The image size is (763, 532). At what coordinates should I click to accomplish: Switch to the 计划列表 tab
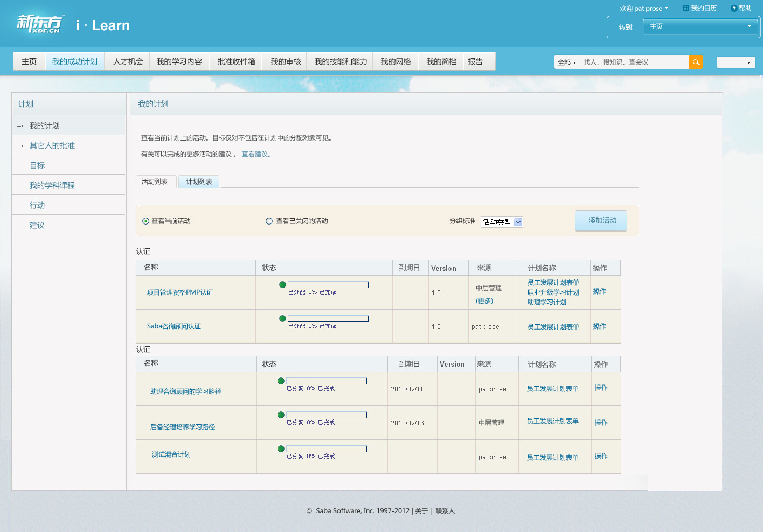[x=199, y=181]
